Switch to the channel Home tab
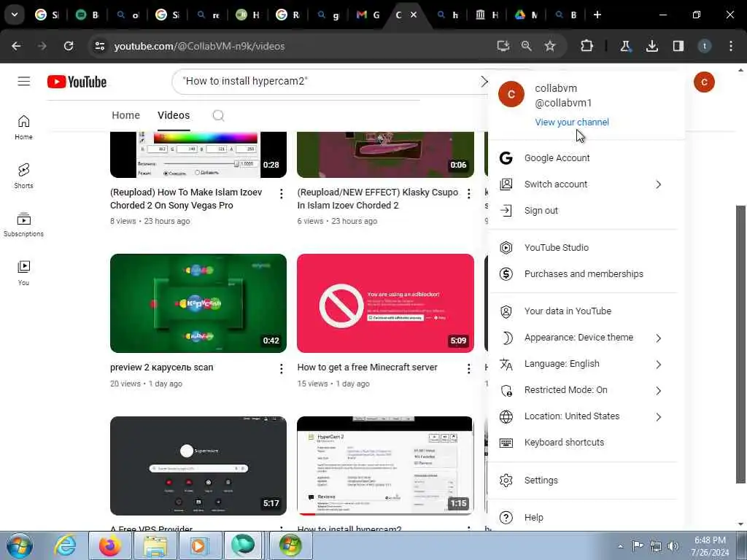The width and height of the screenshot is (747, 560). click(125, 115)
